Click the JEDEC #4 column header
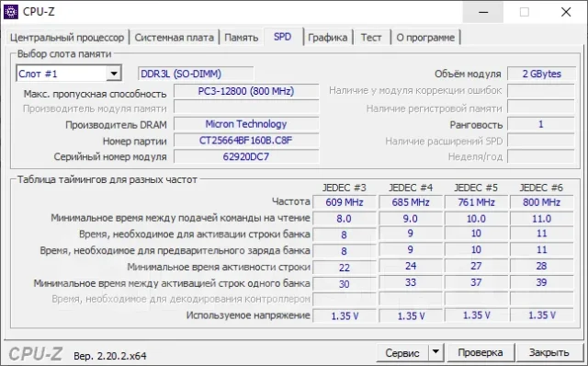This screenshot has width=588, height=366. coord(411,188)
